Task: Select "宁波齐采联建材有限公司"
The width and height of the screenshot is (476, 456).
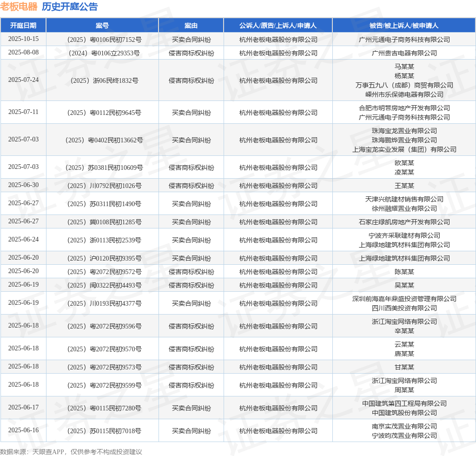Action: 404,235
